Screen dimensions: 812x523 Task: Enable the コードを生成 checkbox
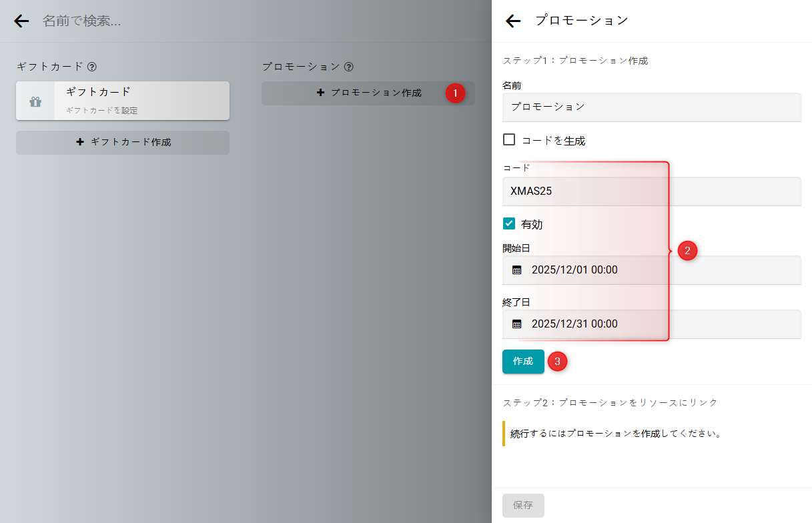(509, 140)
